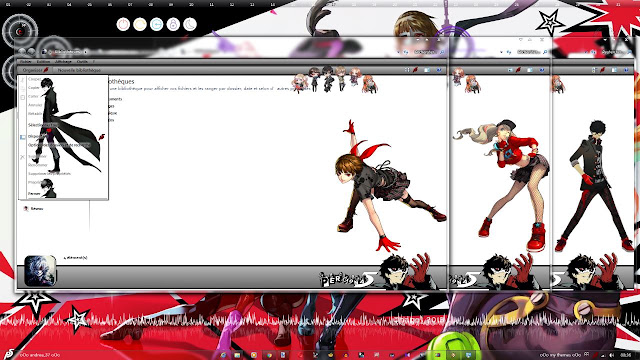Click the lock icon in the top dock

173,24
